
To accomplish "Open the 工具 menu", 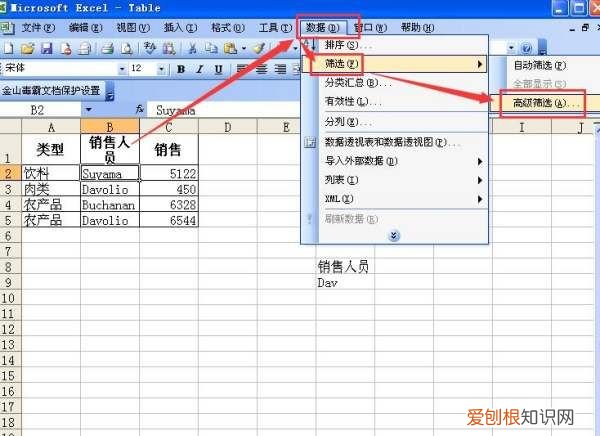I will coord(275,28).
